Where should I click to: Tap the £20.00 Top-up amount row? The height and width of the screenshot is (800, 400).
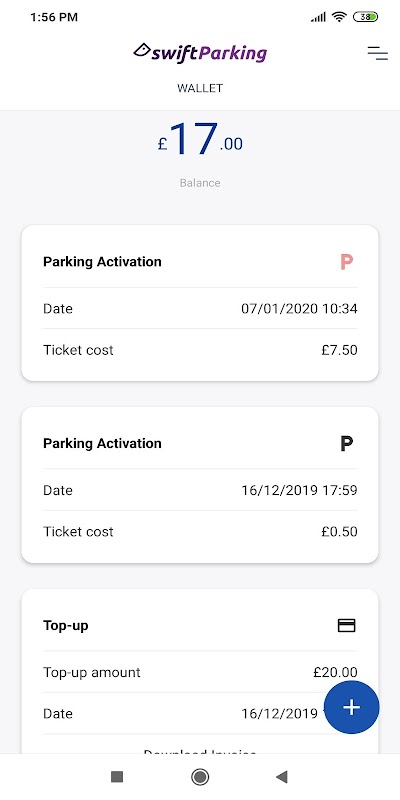[200, 672]
